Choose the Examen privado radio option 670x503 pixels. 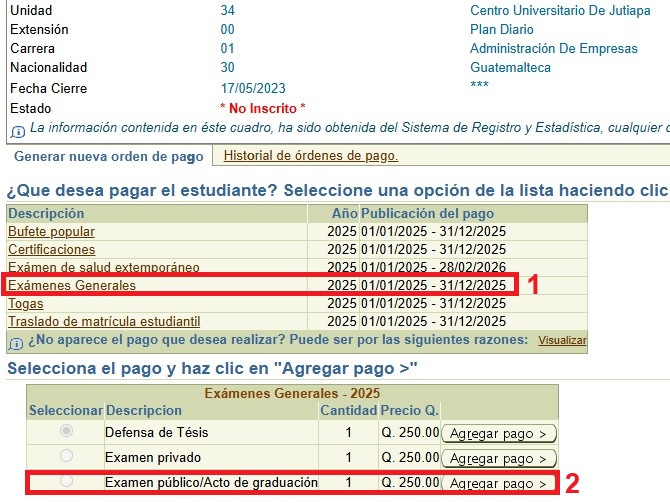[66, 457]
